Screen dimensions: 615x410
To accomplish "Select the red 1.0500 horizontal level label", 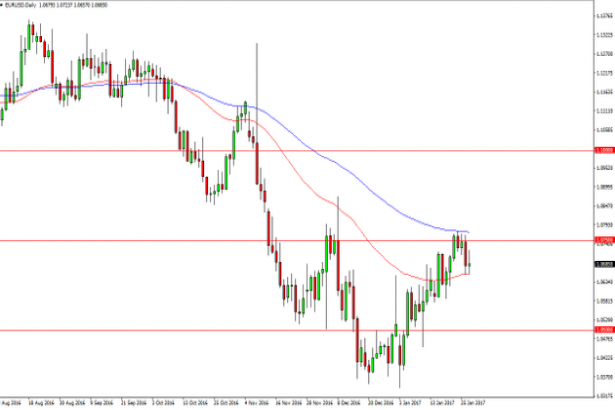I will [604, 330].
